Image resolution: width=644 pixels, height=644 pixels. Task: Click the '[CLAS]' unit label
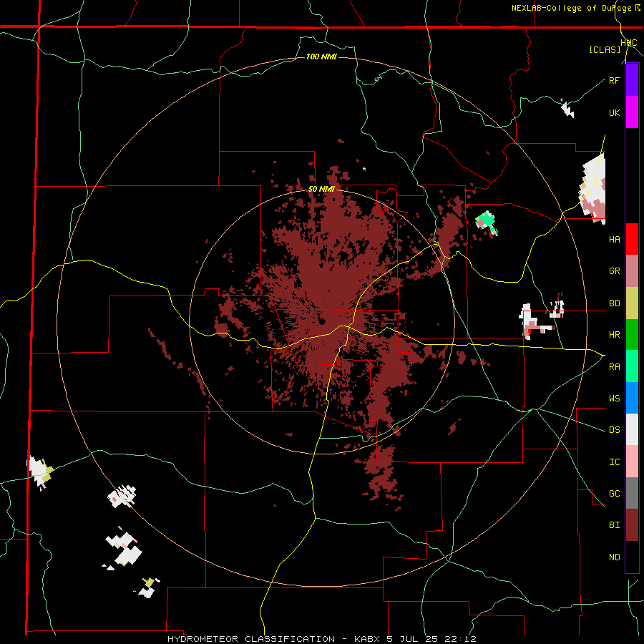click(x=605, y=49)
